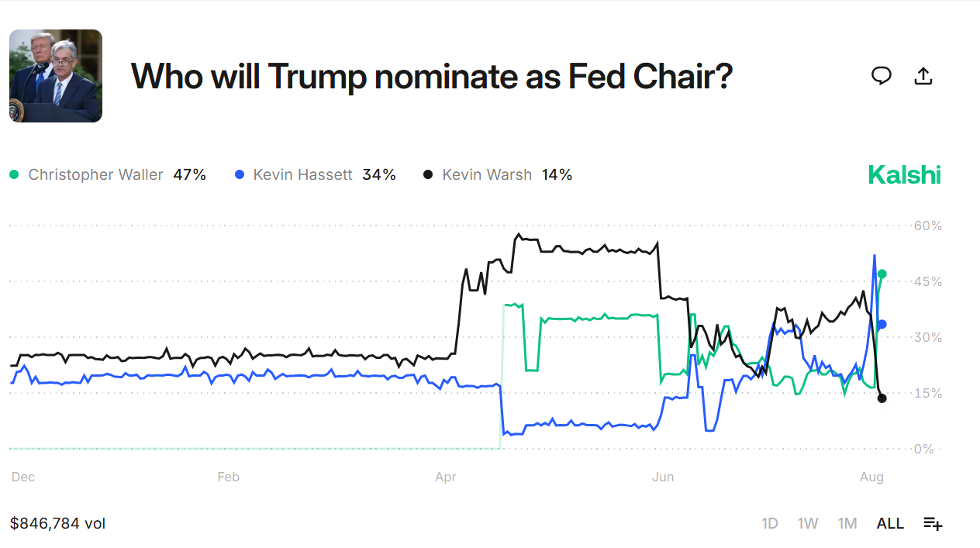Click the Jun label on the timeline
This screenshot has width=980, height=548.
coord(663,477)
